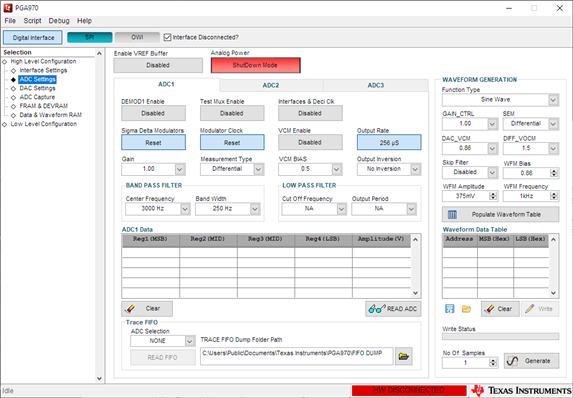The height and width of the screenshot is (398, 573).
Task: Click the Populate Waveform Table button label
Action: pos(506,215)
